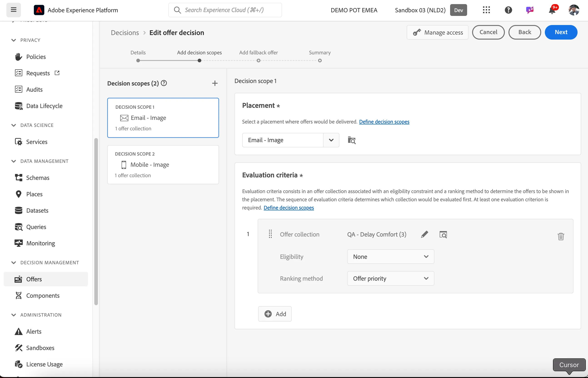Preview the QA - Delay Comfort collection offers
This screenshot has width=588, height=378.
443,234
